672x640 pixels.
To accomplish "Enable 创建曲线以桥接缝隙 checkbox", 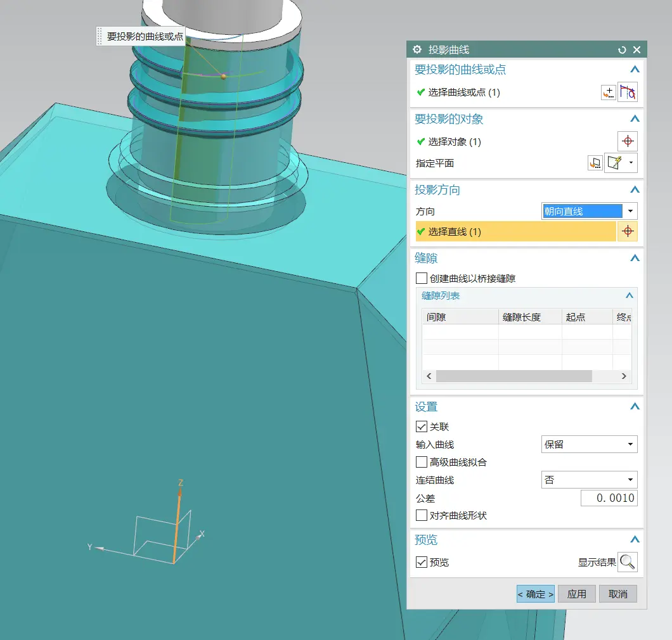I will tap(422, 278).
